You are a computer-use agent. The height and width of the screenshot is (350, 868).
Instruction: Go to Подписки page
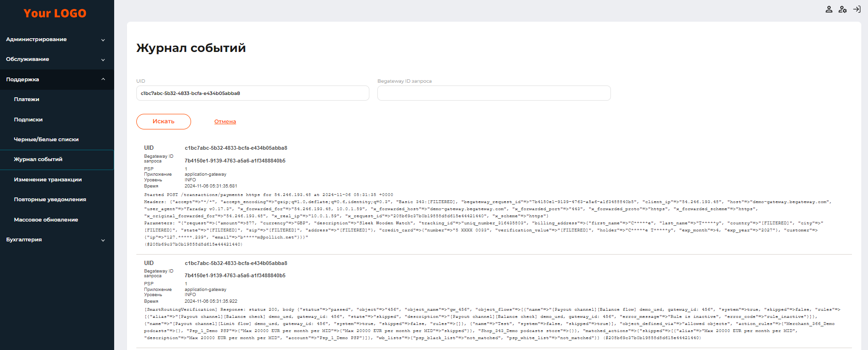28,120
